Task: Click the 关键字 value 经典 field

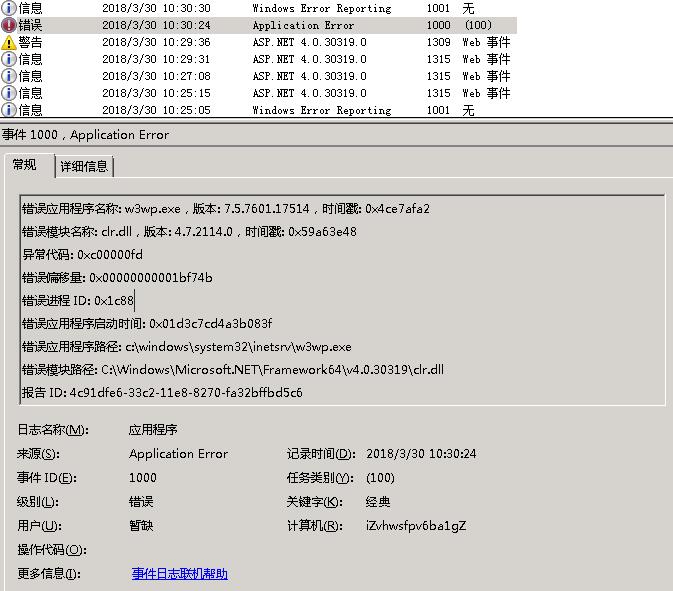Action: (x=378, y=502)
